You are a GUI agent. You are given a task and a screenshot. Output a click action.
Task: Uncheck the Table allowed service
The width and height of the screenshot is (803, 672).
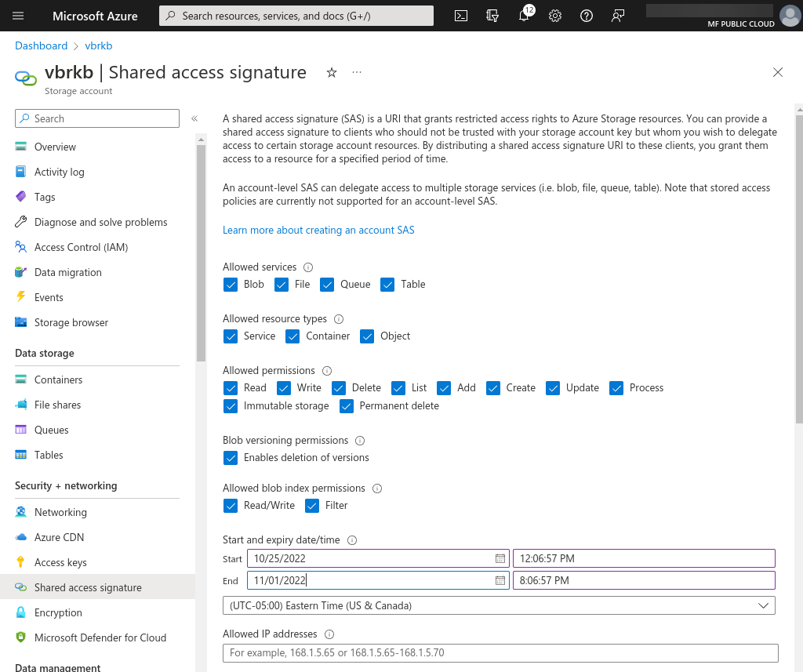coord(387,285)
